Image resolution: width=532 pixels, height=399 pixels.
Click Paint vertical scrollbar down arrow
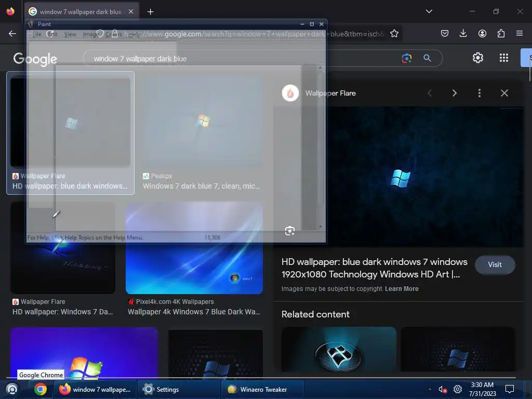[x=320, y=227]
